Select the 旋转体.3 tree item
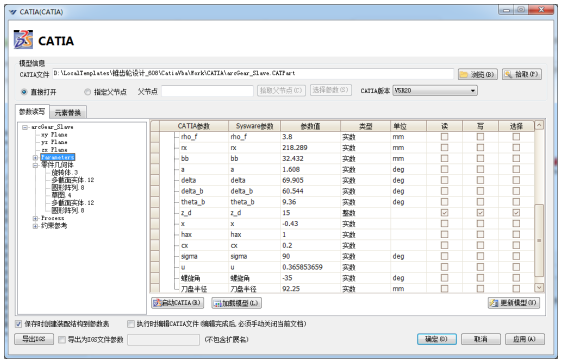This screenshot has height=364, width=564. (x=65, y=173)
